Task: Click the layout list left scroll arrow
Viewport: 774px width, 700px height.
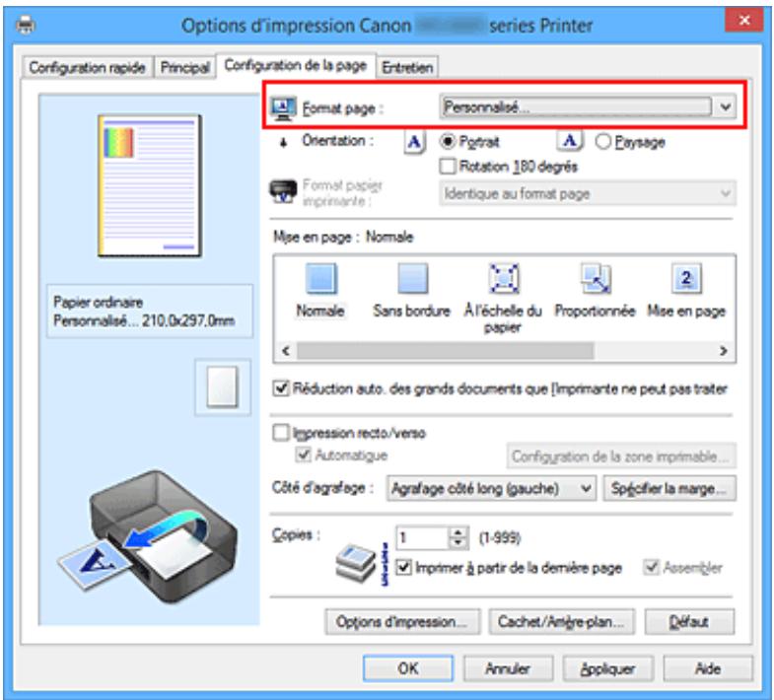Action: point(285,351)
